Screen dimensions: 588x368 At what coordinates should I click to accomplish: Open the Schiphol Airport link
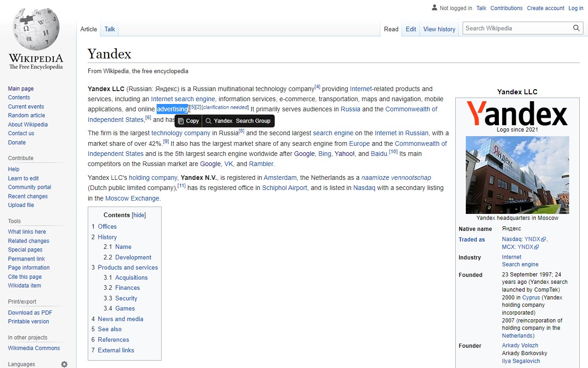coord(285,188)
